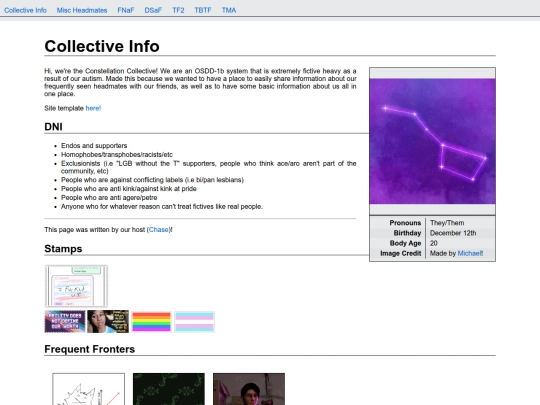Select the rainbow pride flag stamp
540x405 pixels.
(151, 322)
